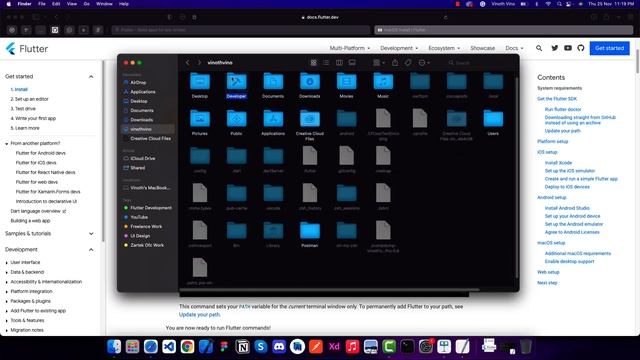
Task: Go to Run flutter doctor in Contents
Action: [563, 109]
